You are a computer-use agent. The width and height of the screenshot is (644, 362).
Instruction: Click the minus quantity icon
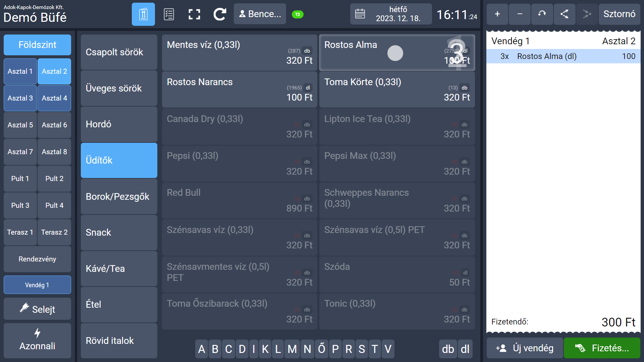(520, 14)
